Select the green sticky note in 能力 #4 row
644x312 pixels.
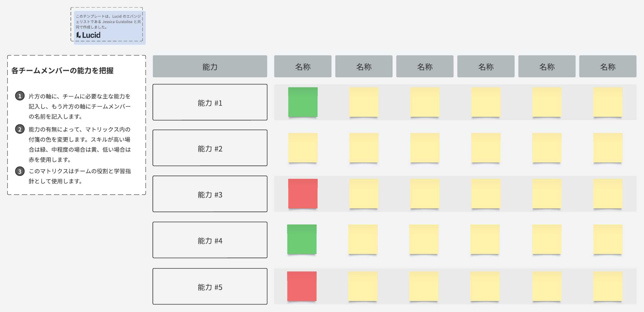(x=302, y=239)
